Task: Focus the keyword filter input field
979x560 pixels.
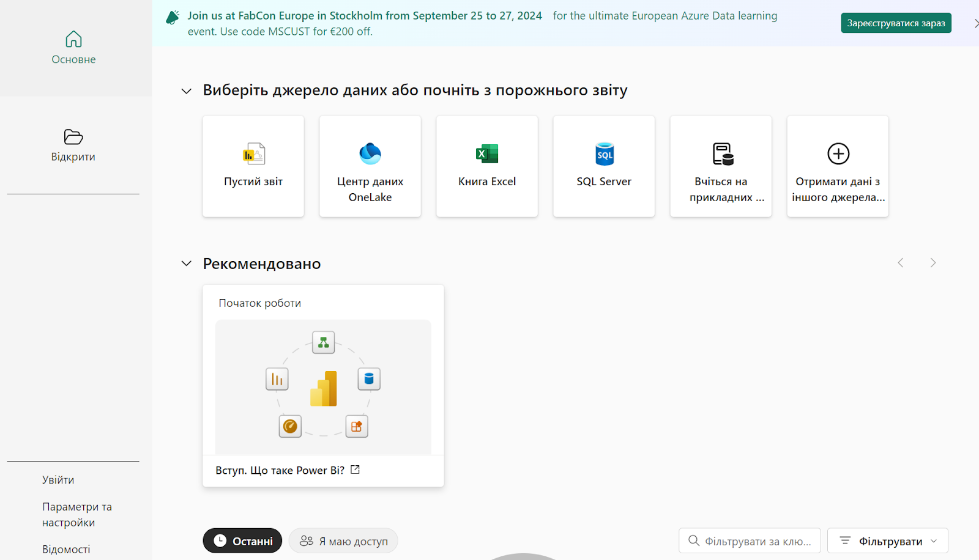Action: pyautogui.click(x=750, y=540)
